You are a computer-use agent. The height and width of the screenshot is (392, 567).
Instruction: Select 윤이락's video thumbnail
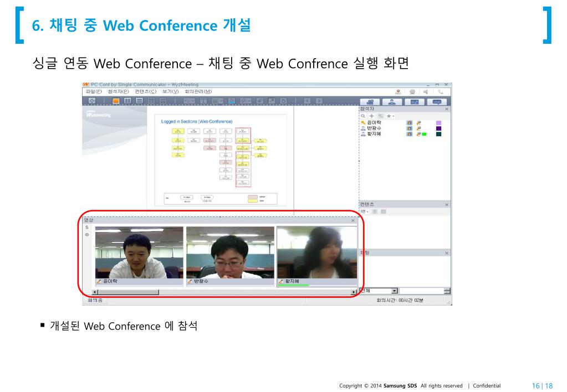[139, 256]
